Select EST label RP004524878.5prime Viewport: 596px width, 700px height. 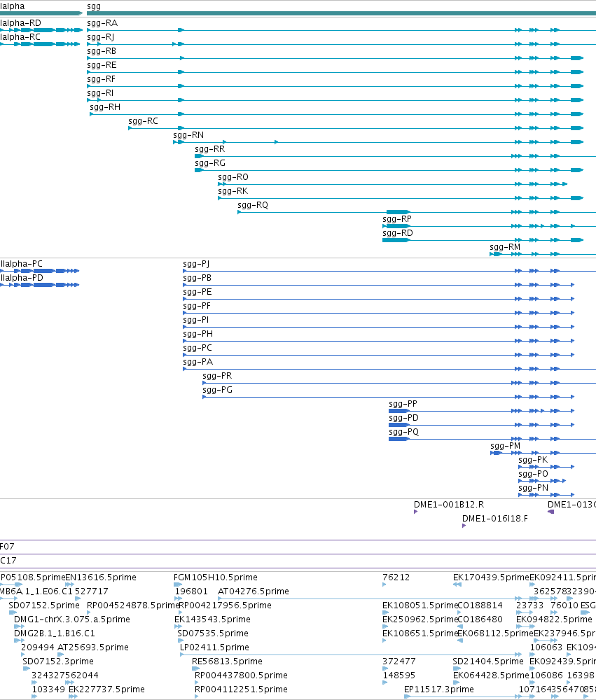point(132,605)
